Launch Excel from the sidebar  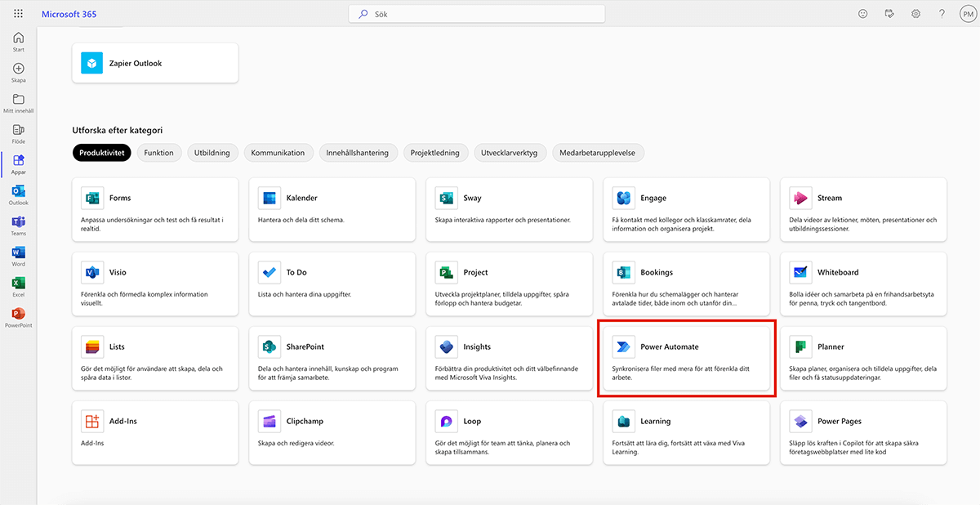click(18, 287)
